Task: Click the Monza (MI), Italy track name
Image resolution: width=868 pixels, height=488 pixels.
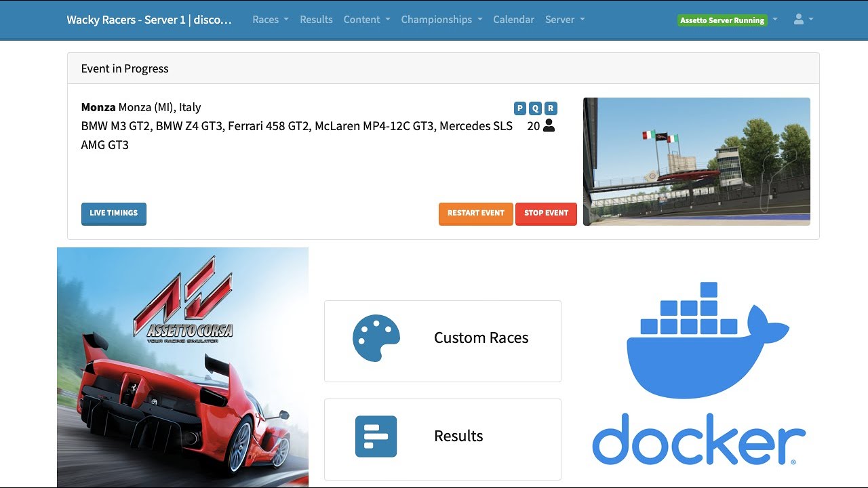Action: [141, 107]
